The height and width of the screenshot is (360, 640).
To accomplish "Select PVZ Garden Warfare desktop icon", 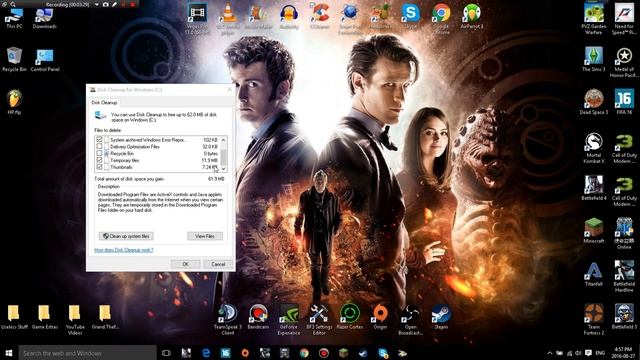I will tap(593, 19).
